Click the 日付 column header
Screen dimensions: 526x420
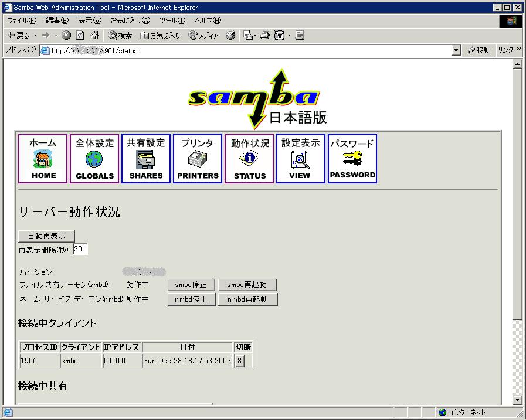(187, 347)
